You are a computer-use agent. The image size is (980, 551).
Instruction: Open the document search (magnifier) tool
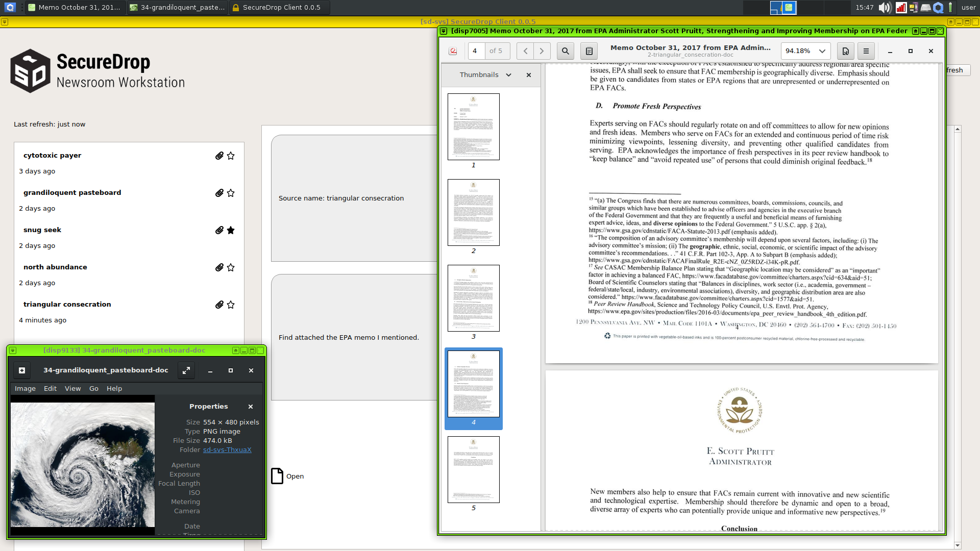point(566,51)
